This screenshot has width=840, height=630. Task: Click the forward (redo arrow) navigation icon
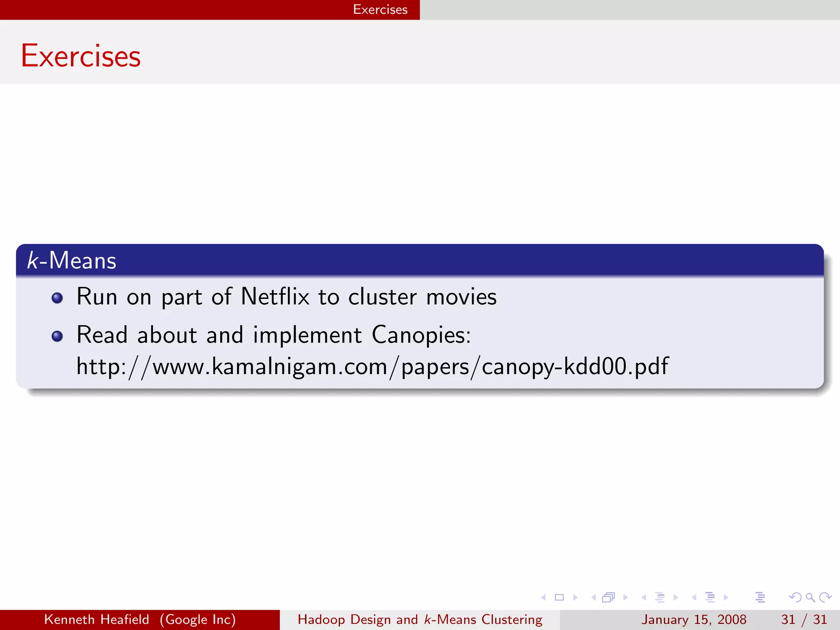coord(825,598)
